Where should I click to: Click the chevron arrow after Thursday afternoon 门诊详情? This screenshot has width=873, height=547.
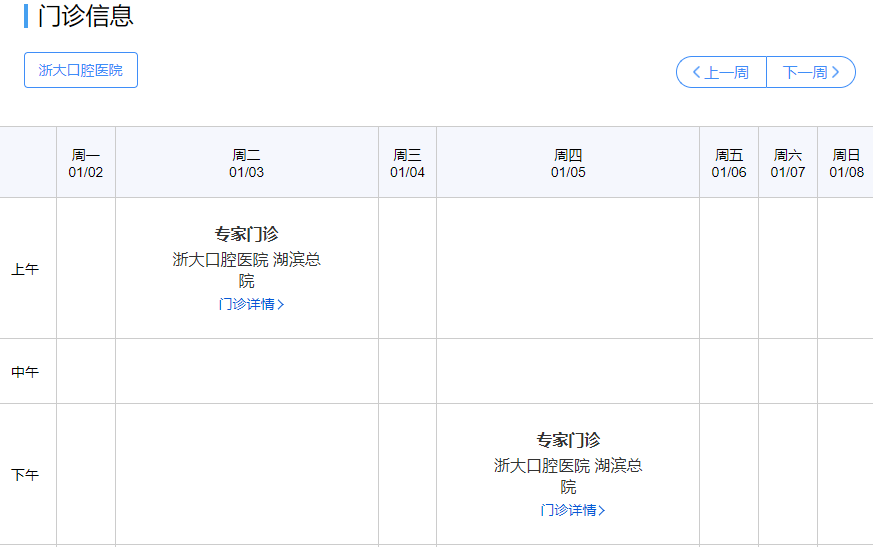[x=602, y=510]
